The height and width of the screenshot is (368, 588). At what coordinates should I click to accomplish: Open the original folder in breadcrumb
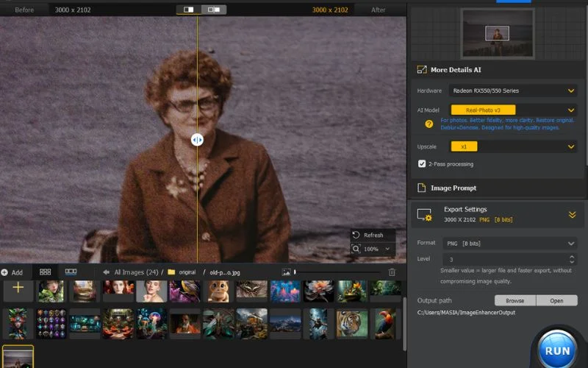pos(187,272)
